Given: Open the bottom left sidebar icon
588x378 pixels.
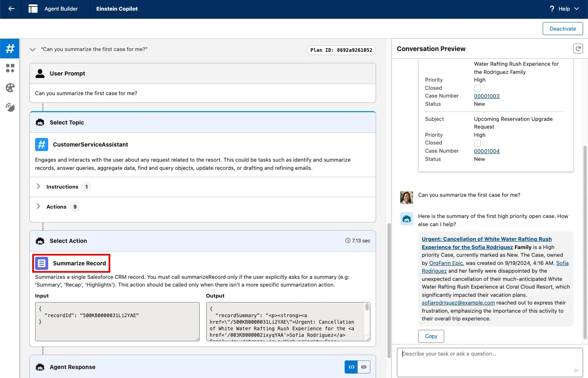Looking at the screenshot, I should [x=10, y=107].
